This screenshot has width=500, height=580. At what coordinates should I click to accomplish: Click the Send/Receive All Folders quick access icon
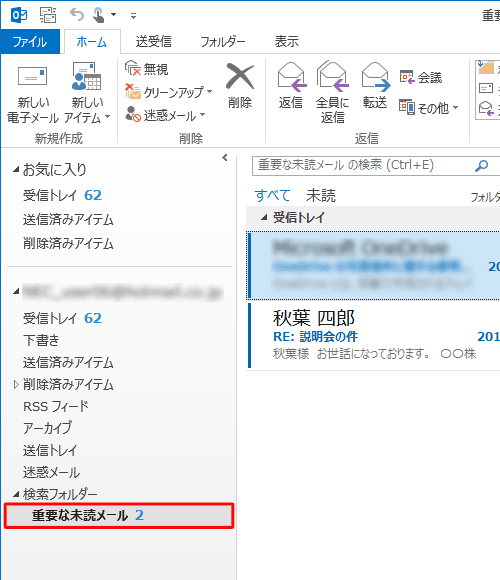[x=48, y=15]
